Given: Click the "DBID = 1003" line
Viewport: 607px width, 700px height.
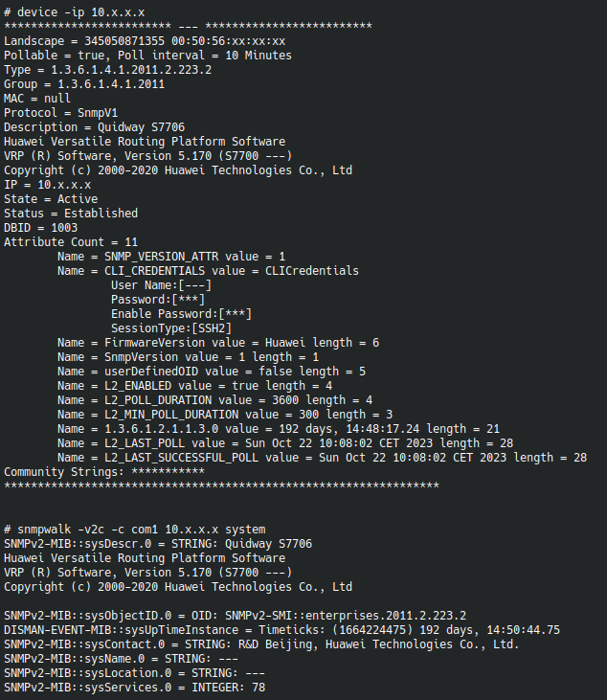Looking at the screenshot, I should pos(41,228).
